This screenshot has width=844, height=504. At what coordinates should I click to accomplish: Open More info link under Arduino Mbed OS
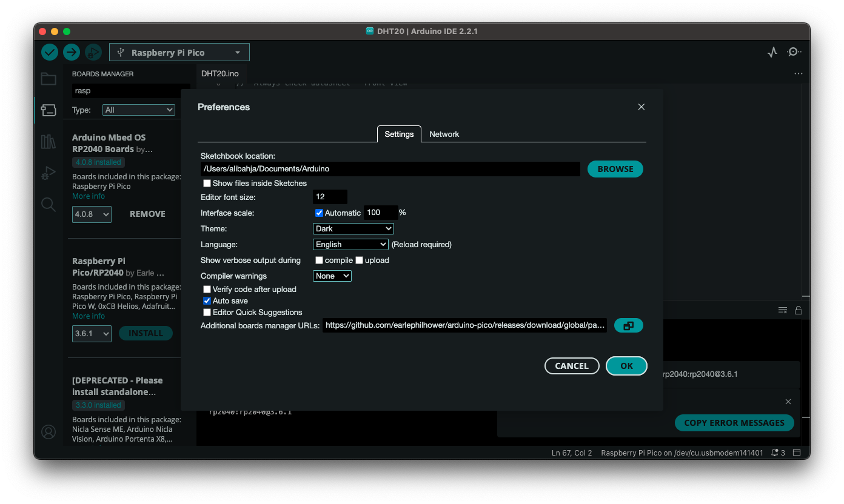tap(89, 196)
